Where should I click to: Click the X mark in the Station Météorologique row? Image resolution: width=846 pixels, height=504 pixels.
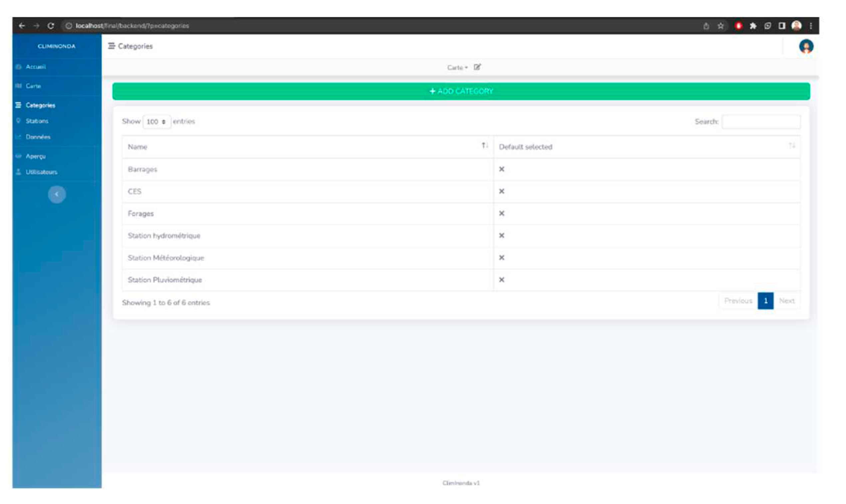tap(502, 258)
